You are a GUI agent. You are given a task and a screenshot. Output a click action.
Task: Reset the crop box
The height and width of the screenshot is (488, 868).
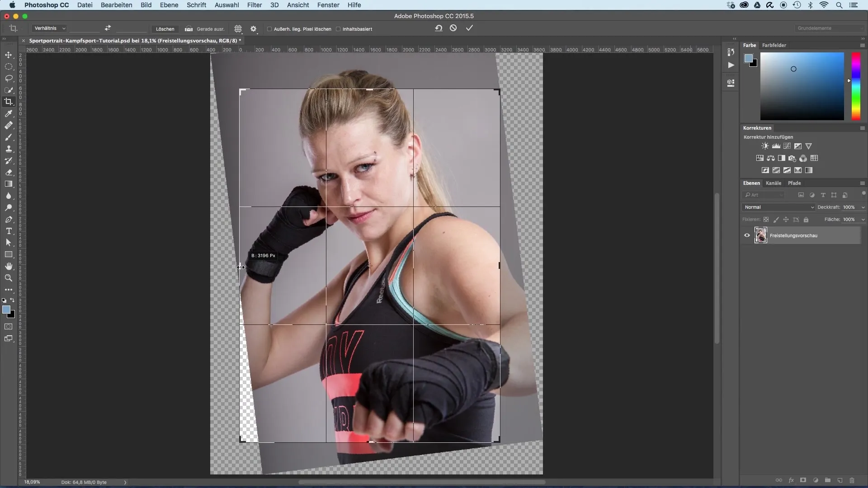coord(439,28)
